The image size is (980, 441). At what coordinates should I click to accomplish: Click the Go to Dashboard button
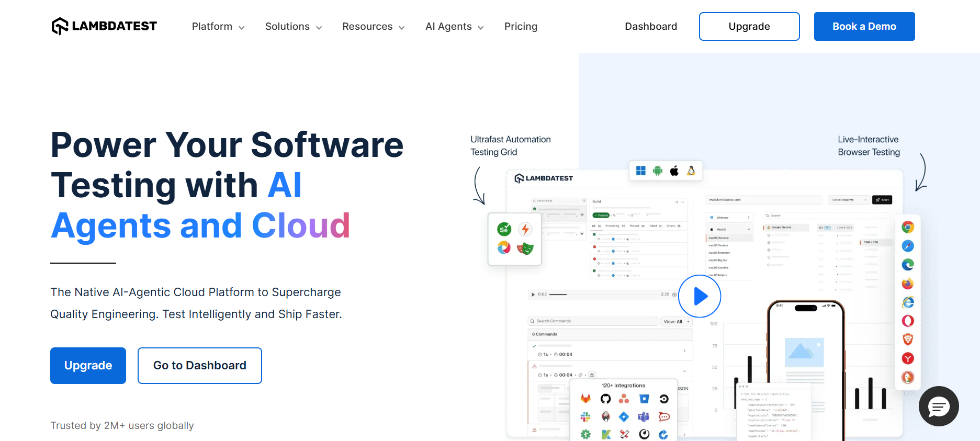coord(200,366)
